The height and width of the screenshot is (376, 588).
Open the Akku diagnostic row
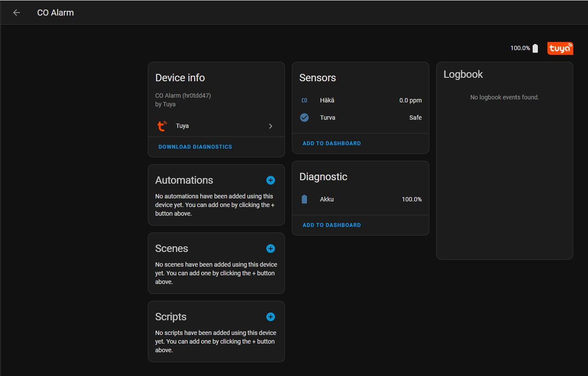(361, 199)
